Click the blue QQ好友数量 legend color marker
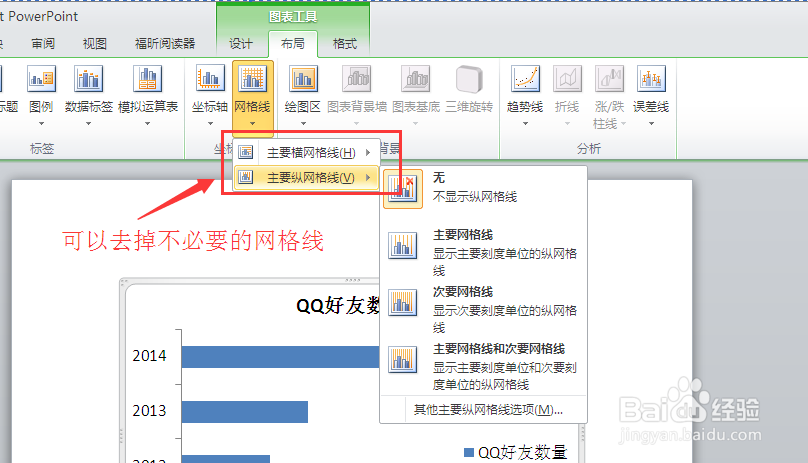The height and width of the screenshot is (463, 808). [469, 453]
